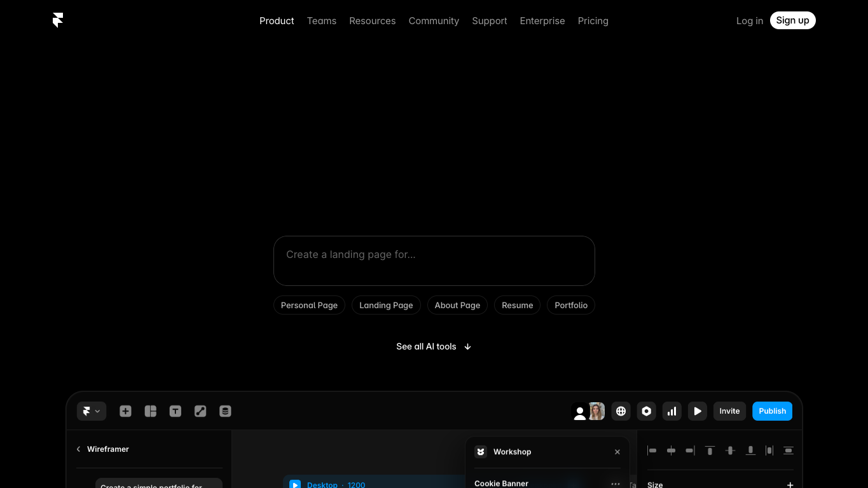This screenshot has width=868, height=488.
Task: Align right icon in properties panel
Action: tap(690, 451)
